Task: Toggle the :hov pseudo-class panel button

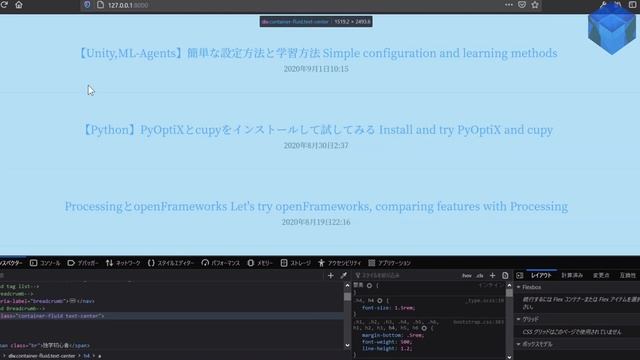Action: 467,276
